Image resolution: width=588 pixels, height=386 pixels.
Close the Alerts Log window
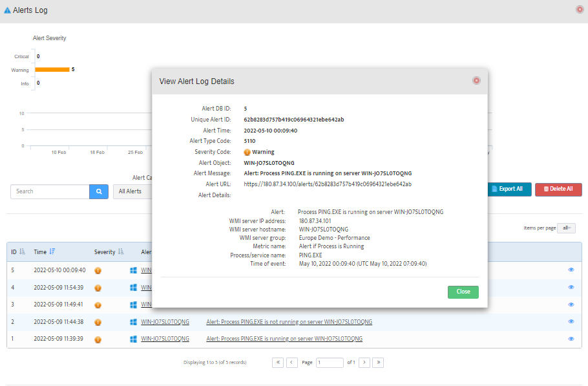tap(580, 10)
